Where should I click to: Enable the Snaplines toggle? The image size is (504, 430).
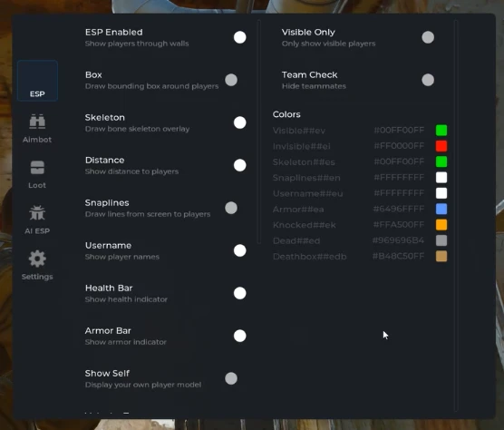tap(231, 208)
